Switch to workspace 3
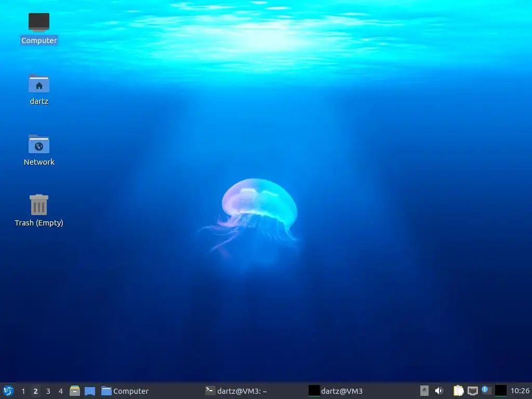This screenshot has width=532, height=399. click(x=48, y=391)
